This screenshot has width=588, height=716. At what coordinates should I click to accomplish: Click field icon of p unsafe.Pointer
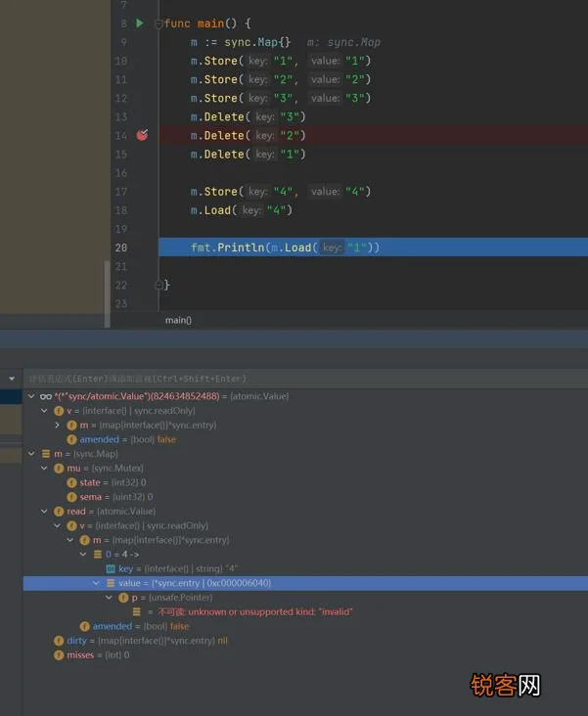[x=123, y=598]
